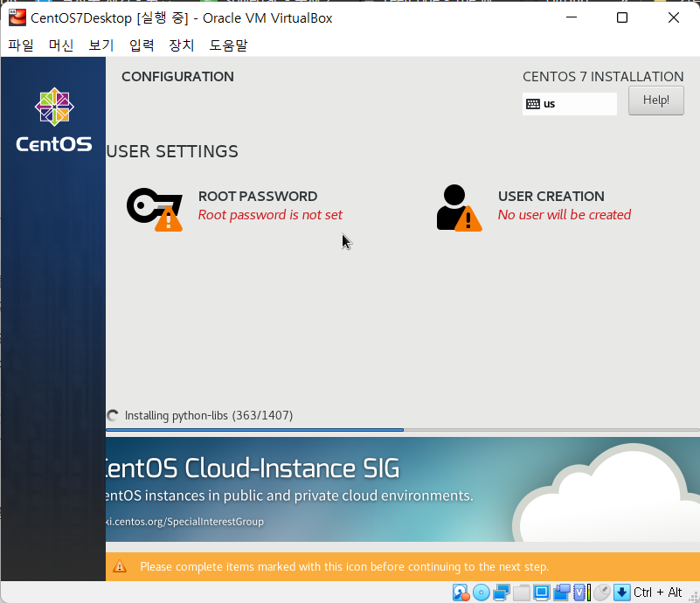The image size is (700, 603).
Task: Open the User Creation person icon
Action: coord(459,208)
